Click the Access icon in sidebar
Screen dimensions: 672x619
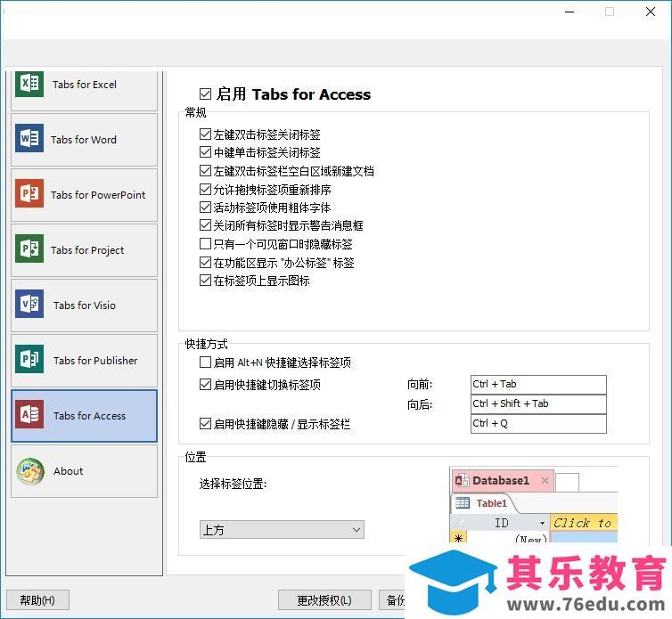29,414
